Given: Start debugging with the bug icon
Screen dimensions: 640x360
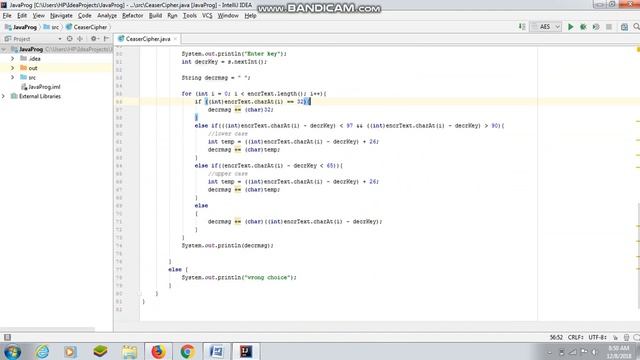Looking at the screenshot, I should coord(583,27).
